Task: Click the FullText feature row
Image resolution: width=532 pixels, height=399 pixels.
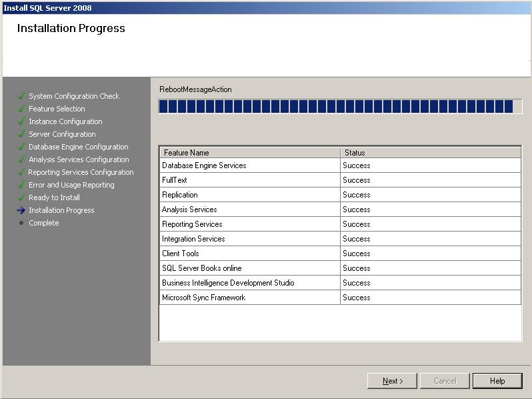Action: coord(340,180)
